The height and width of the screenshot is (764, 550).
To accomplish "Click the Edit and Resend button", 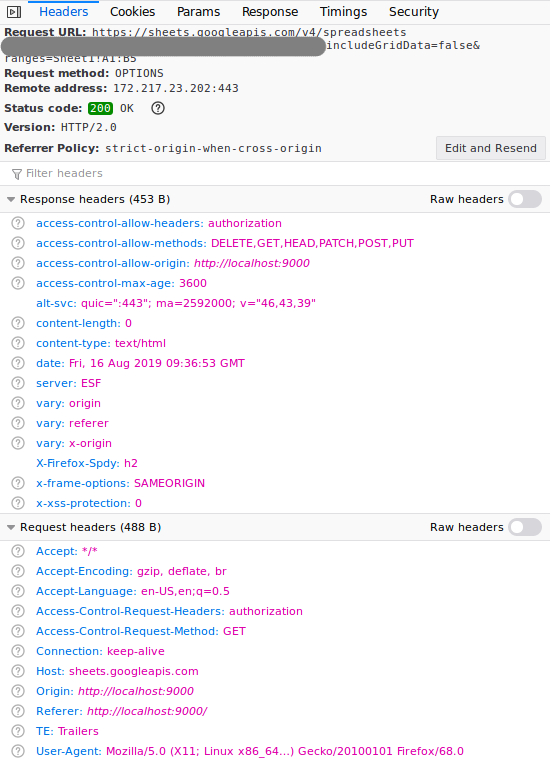I will [491, 148].
